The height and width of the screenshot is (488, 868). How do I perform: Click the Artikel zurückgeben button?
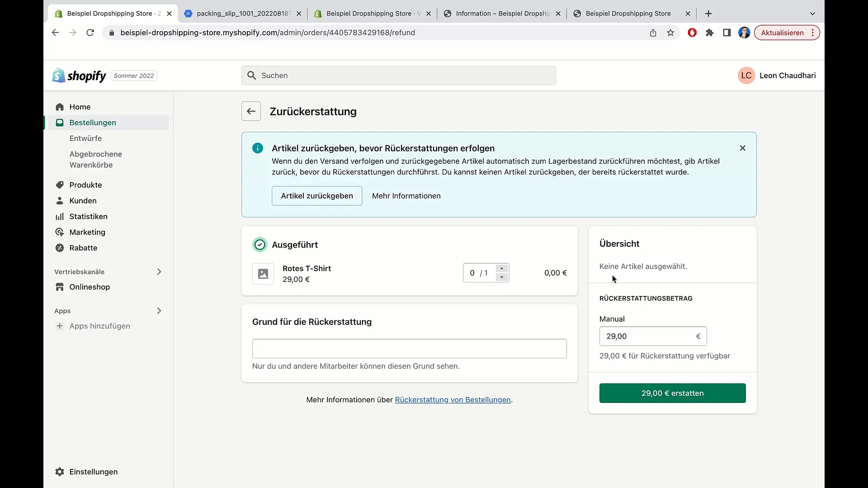(317, 196)
